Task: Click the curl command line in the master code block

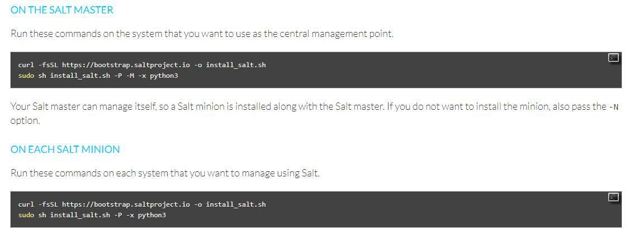Action: pos(141,65)
